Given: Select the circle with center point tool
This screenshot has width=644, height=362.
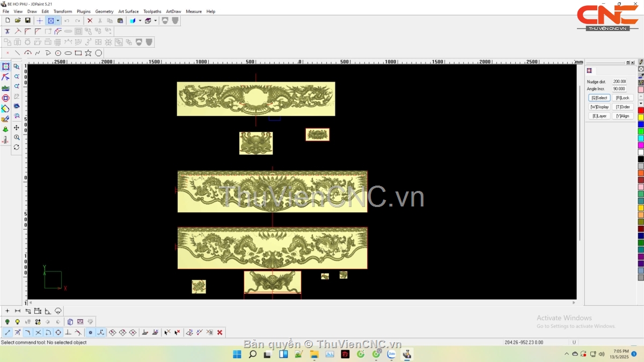Looking at the screenshot, I should (58, 53).
